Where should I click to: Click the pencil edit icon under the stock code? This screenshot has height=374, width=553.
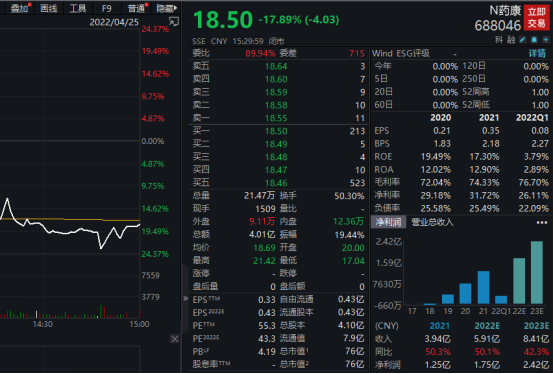523,40
